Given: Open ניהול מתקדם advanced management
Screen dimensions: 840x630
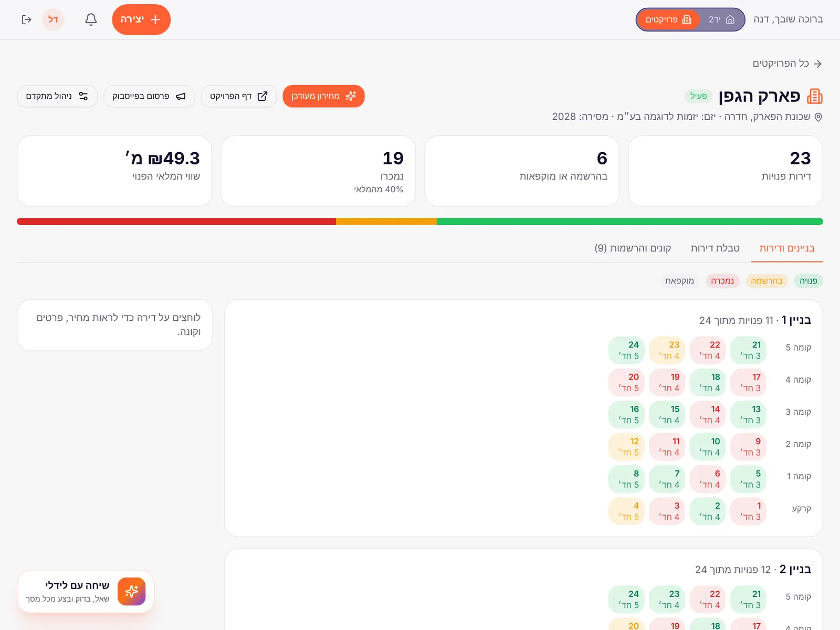Looking at the screenshot, I should [x=57, y=96].
